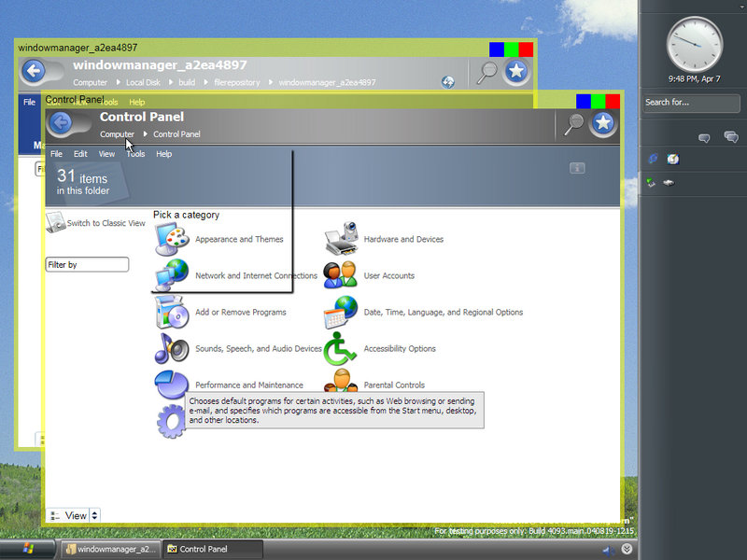Open Hardware and Devices printer icon
The height and width of the screenshot is (560, 747).
tap(341, 239)
